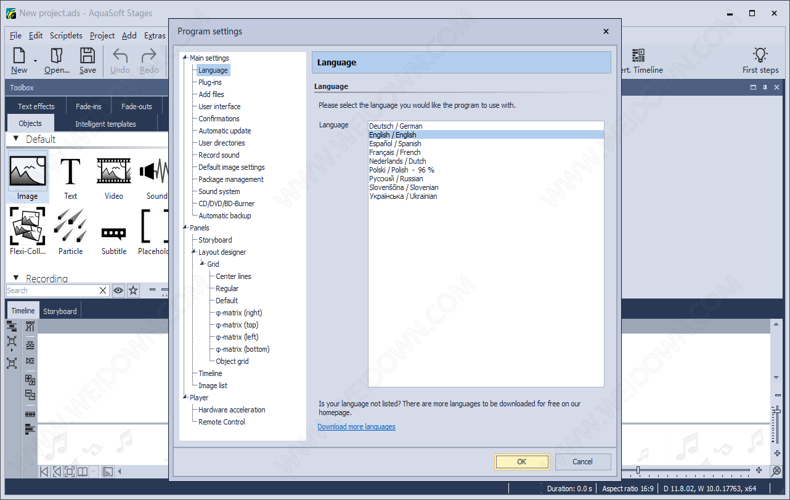
Task: Collapse the Panels tree node
Action: 185,228
